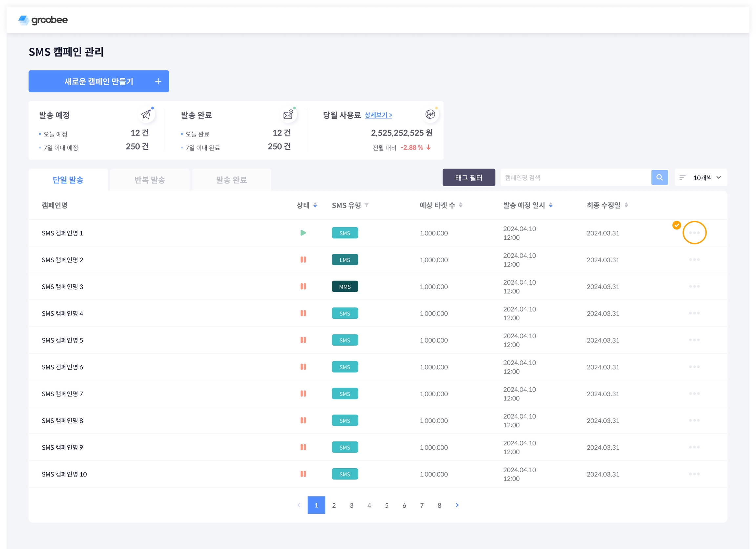Toggle the pause status of SMS 캠페인명 7
This screenshot has width=756, height=549.
303,394
